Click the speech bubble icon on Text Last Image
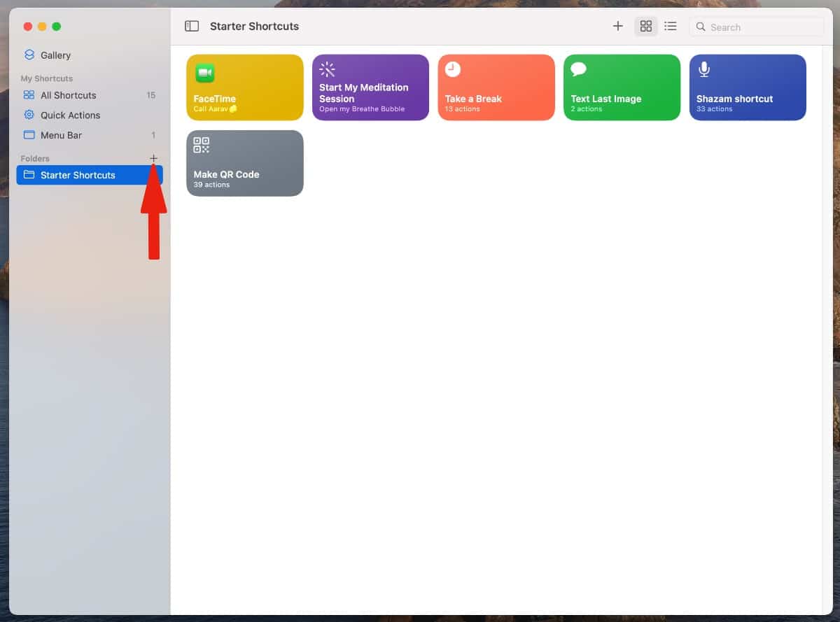 [578, 69]
